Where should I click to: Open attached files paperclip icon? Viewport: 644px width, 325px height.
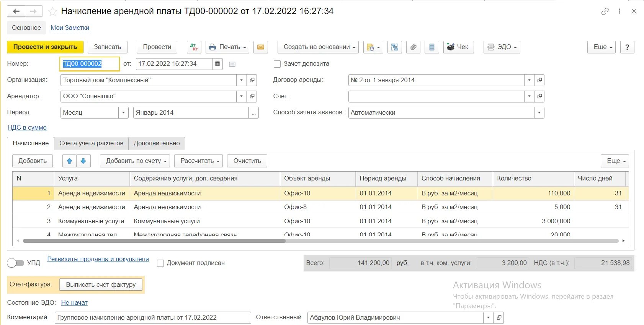pyautogui.click(x=413, y=47)
